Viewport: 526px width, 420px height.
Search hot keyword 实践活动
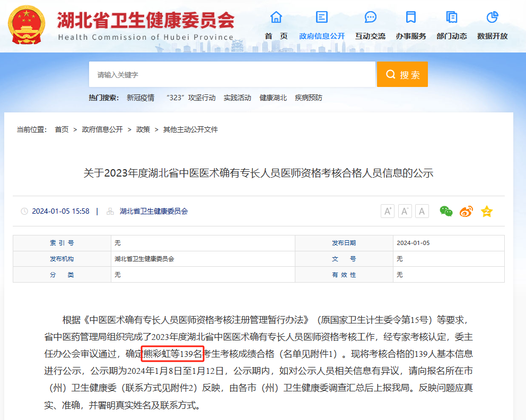(238, 98)
